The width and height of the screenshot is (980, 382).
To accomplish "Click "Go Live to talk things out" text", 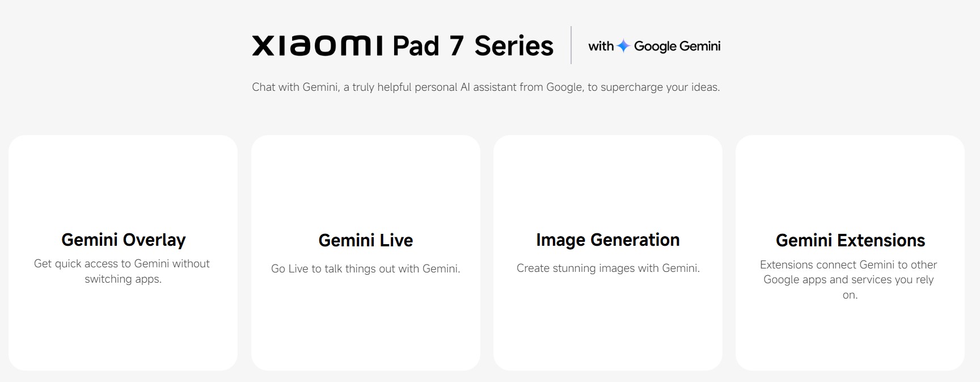I will coord(366,268).
